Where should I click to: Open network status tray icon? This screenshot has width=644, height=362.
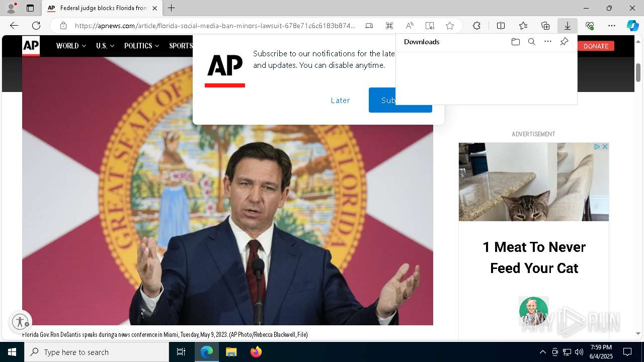click(567, 352)
